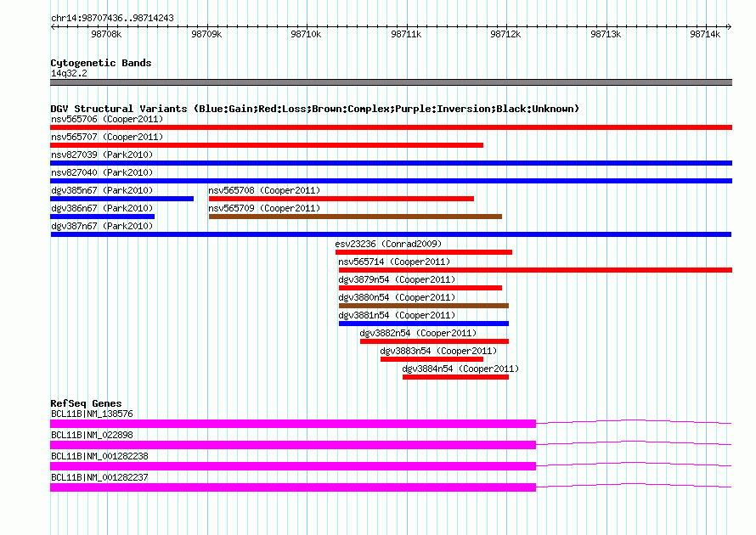Click the red bar under nsv565708

[341, 199]
